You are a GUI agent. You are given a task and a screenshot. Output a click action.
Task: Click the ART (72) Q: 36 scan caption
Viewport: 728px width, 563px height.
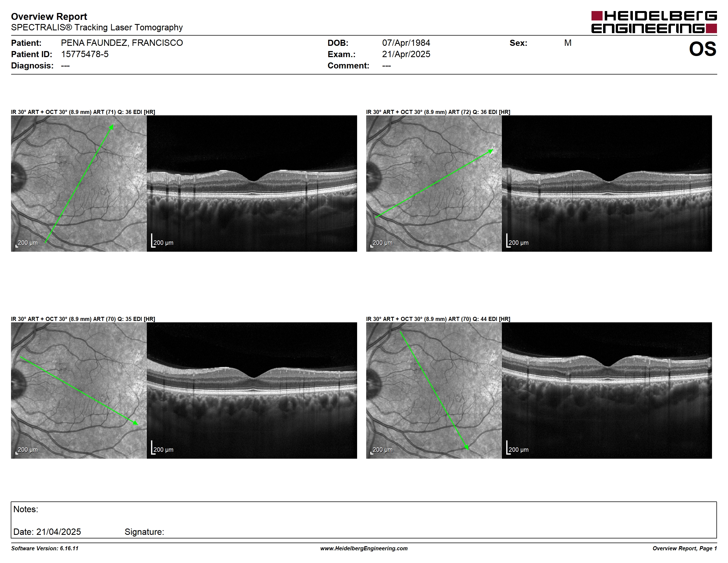[x=438, y=112]
